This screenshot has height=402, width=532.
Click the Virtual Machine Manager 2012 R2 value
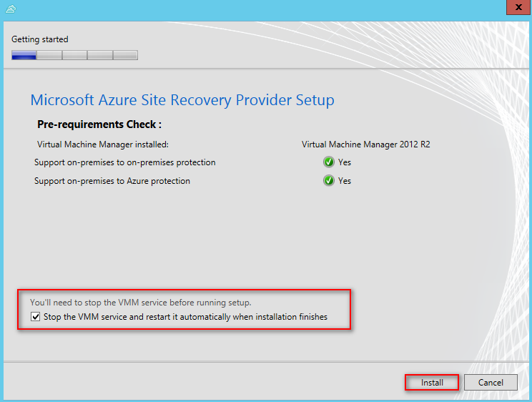[365, 144]
